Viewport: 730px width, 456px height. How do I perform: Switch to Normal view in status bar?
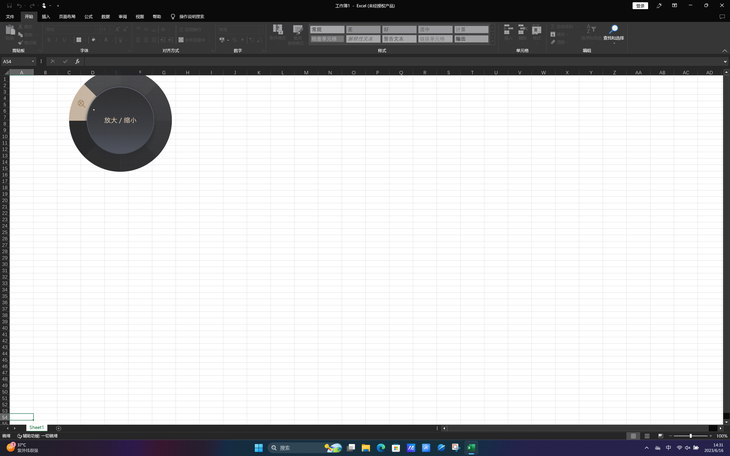point(633,436)
